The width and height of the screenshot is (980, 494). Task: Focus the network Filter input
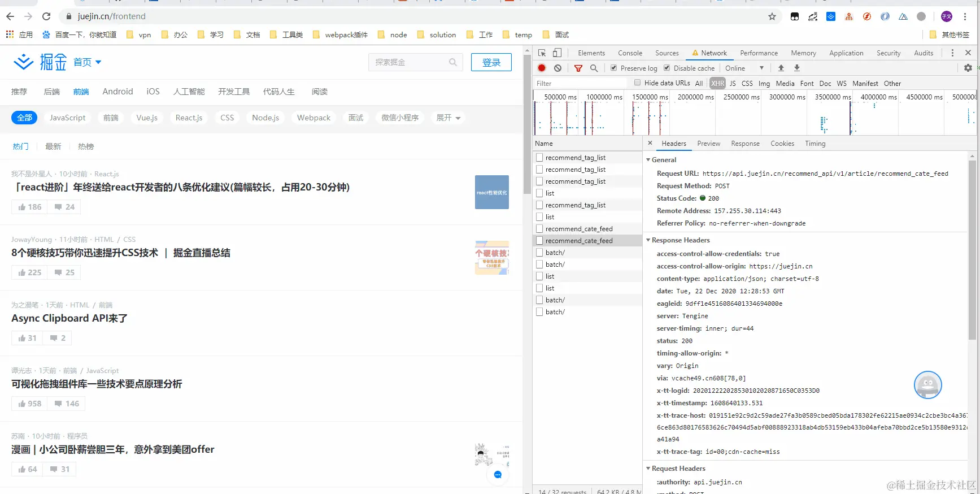[x=580, y=83]
